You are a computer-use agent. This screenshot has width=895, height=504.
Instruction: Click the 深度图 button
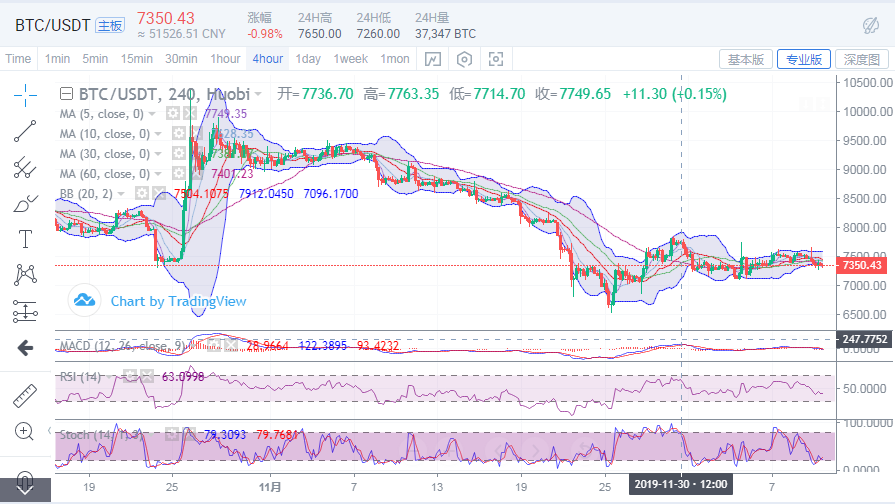point(861,59)
